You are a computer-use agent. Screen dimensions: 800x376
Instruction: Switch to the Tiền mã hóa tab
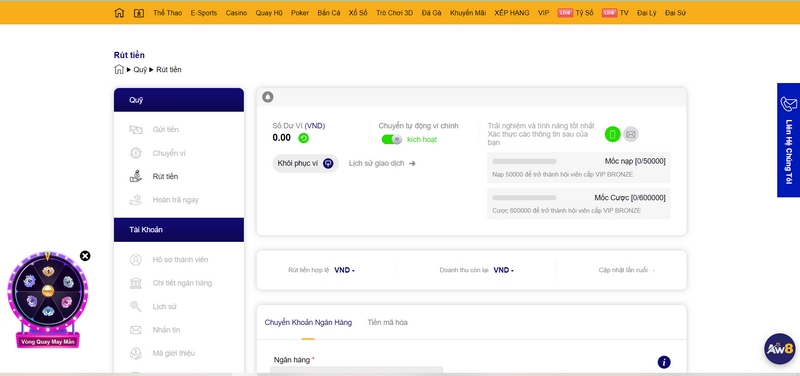click(387, 322)
